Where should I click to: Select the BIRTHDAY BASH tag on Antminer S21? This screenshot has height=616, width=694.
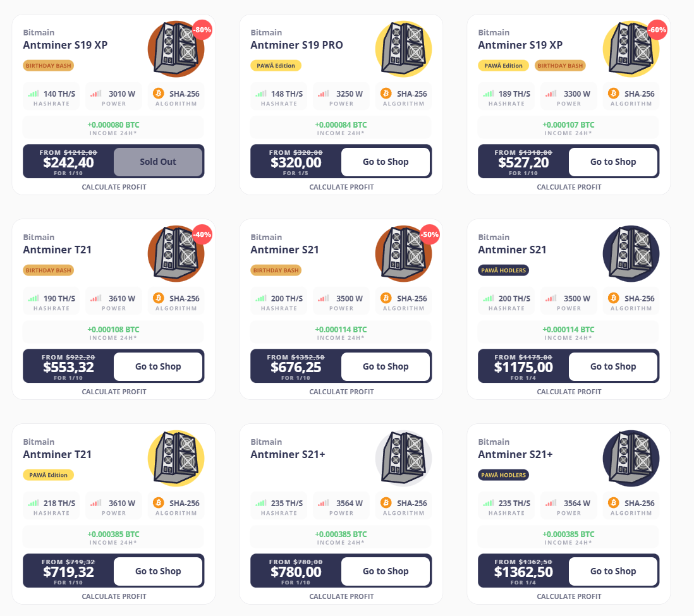pos(276,270)
